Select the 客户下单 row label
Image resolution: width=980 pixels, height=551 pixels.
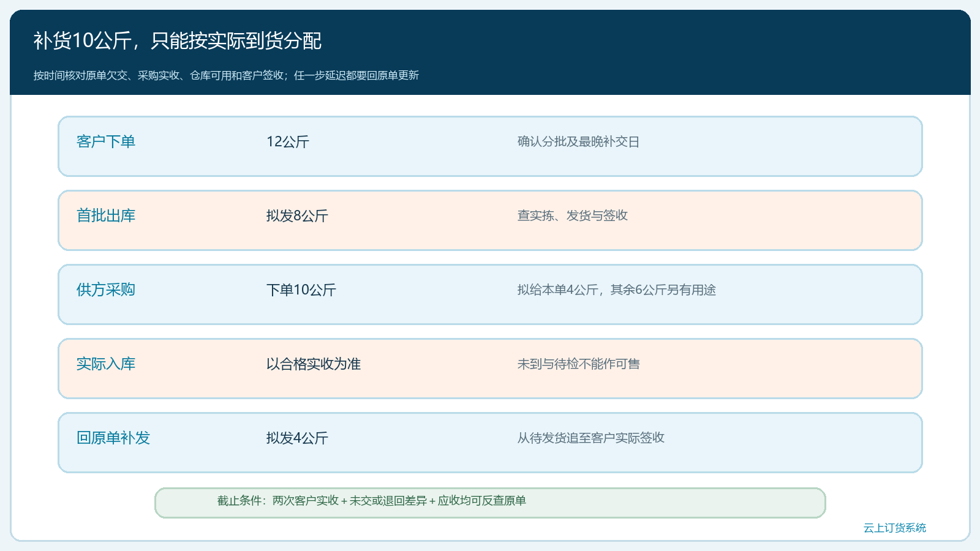105,141
